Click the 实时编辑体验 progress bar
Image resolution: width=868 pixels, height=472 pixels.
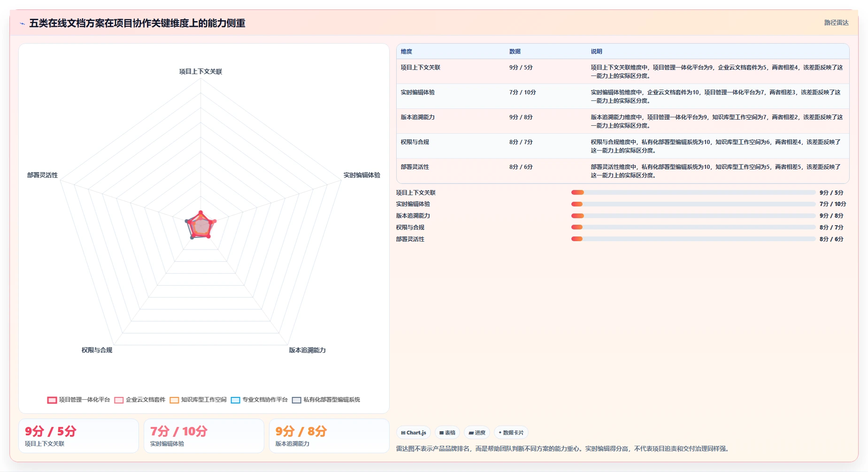click(693, 204)
